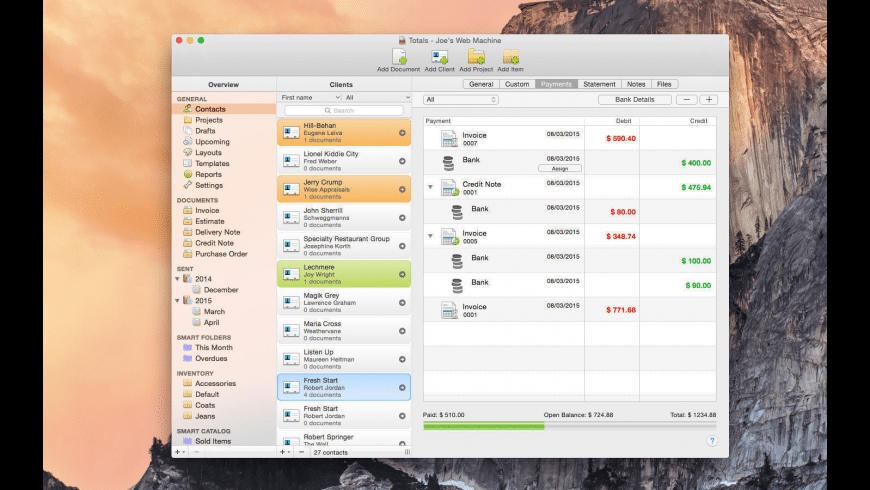Screen dimensions: 870x490
Task: Click the arrow icon on Hill-Behan client
Action: click(402, 133)
